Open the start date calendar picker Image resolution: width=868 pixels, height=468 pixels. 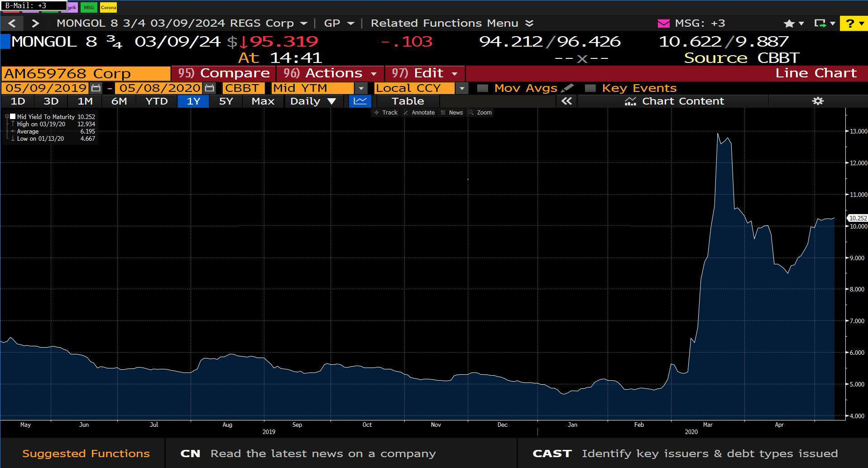(x=96, y=88)
